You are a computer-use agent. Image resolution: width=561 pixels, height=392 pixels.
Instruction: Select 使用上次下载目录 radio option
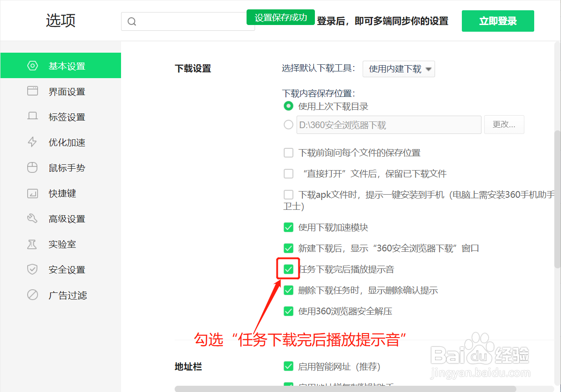289,106
